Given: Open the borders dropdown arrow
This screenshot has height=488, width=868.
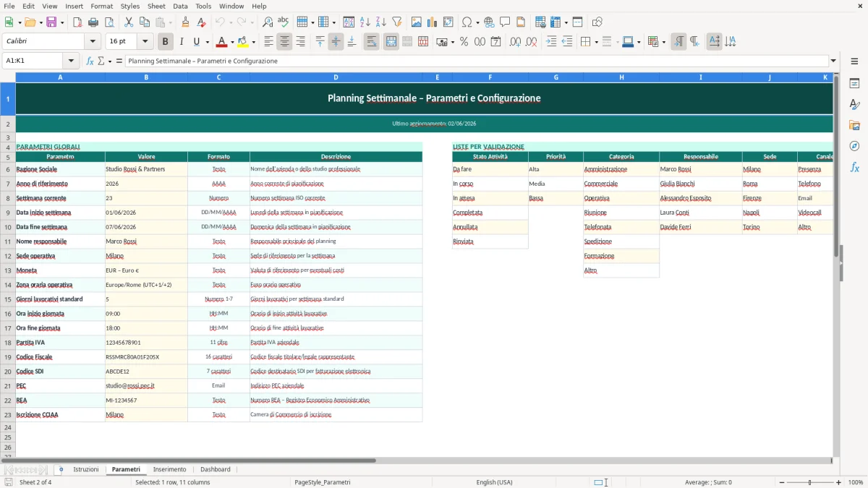Looking at the screenshot, I should 596,42.
